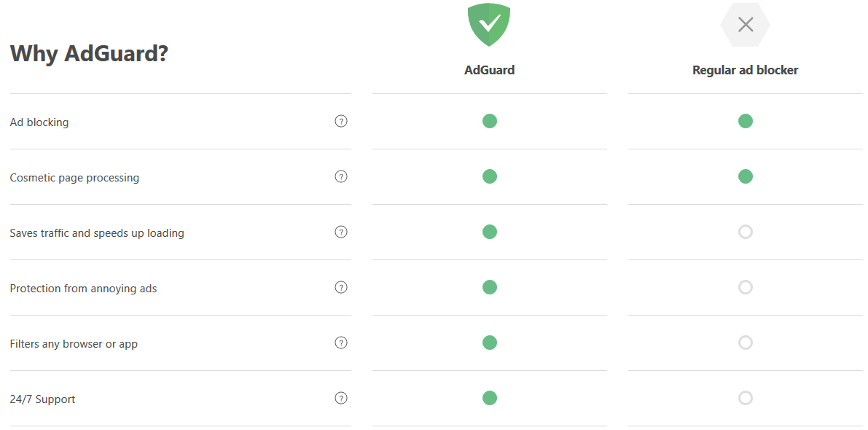Open the tooltip for Cosmetic page processing

pyautogui.click(x=340, y=176)
